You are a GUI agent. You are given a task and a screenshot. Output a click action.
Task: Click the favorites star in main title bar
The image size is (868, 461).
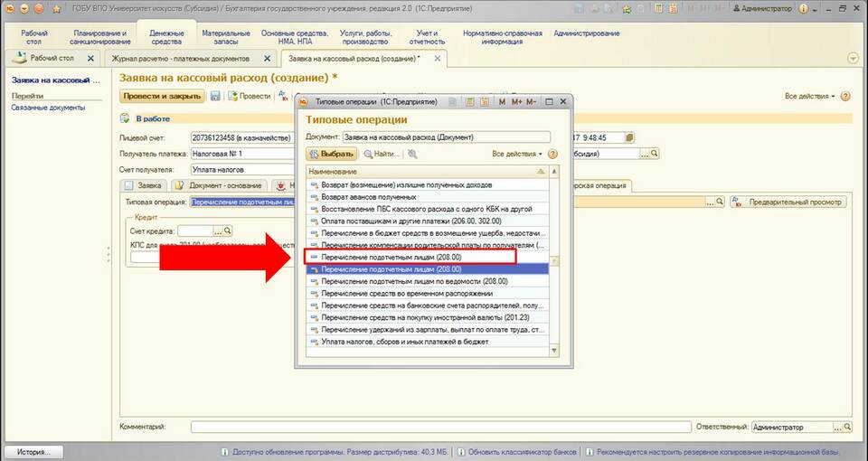pyautogui.click(x=56, y=9)
